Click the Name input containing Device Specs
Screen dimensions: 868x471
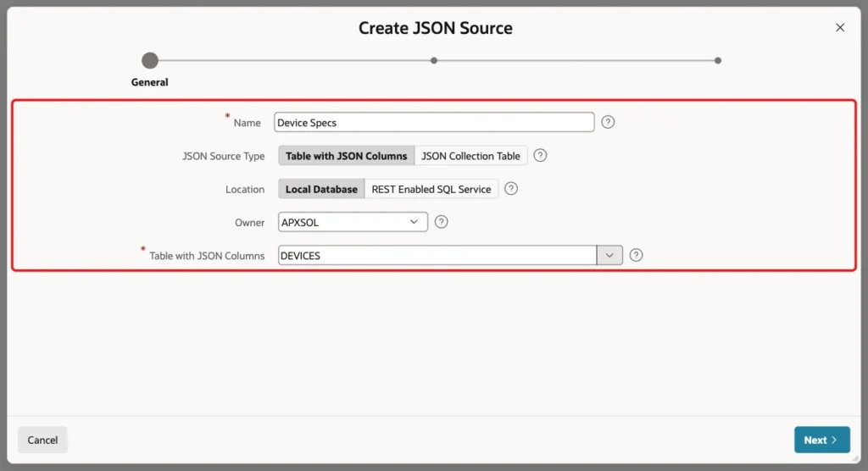click(x=434, y=122)
